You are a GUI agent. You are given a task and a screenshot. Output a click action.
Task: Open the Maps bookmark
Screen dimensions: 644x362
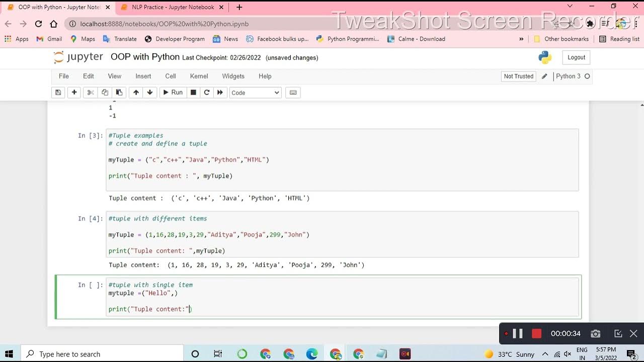tap(83, 39)
